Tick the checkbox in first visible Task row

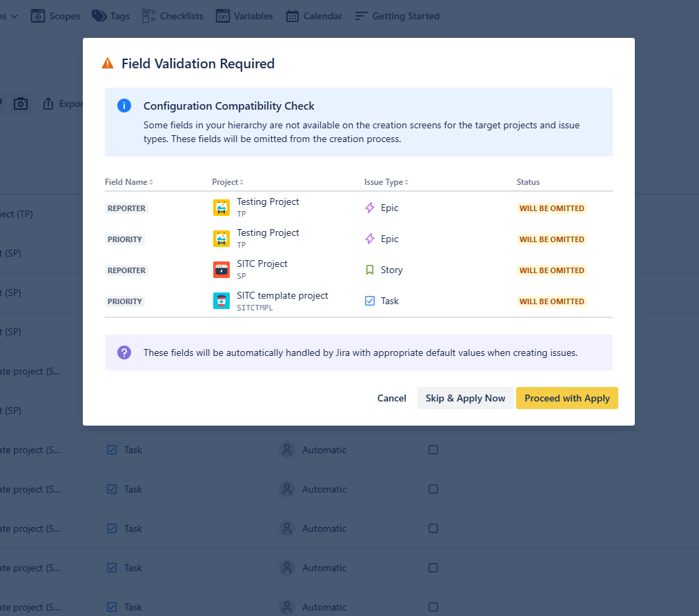click(x=433, y=450)
